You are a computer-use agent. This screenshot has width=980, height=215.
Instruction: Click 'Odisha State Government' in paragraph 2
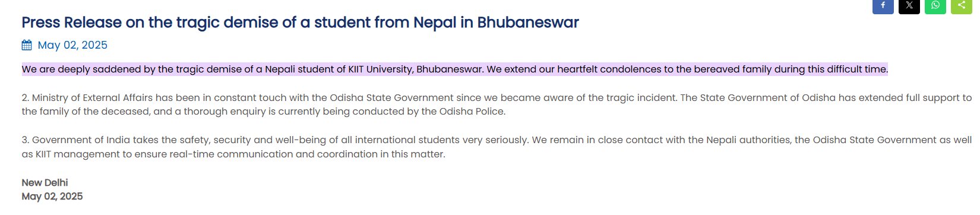pos(392,98)
